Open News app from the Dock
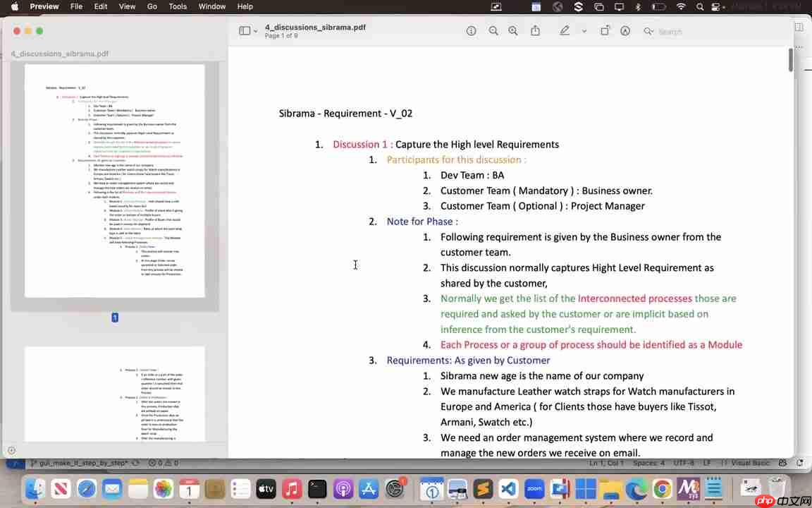Viewport: 812px width, 508px height. point(61,489)
